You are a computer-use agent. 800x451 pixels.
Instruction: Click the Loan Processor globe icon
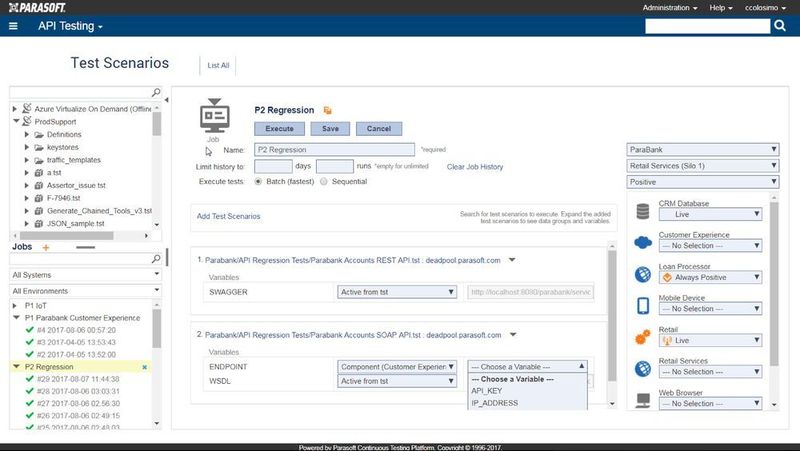point(643,274)
